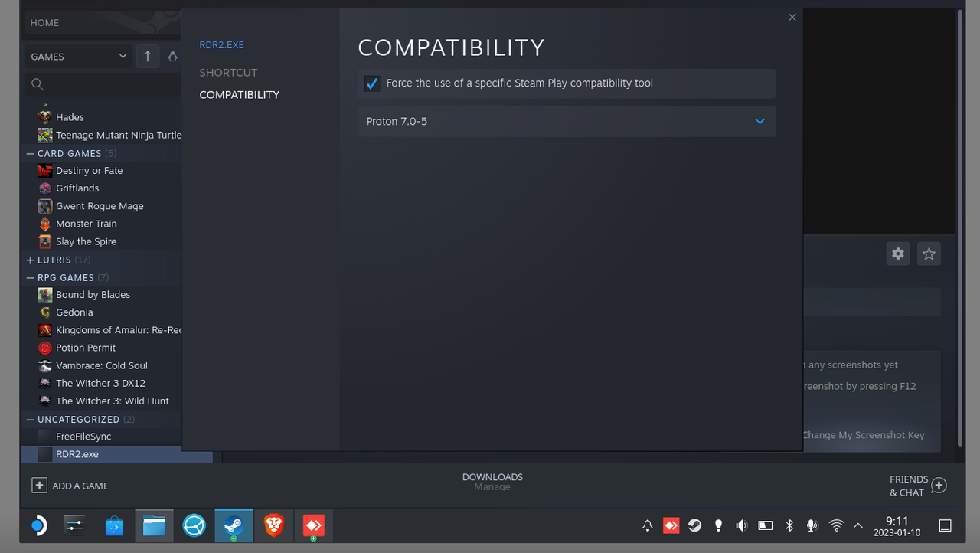Click the Hades game icon
980x553 pixels.
click(45, 117)
